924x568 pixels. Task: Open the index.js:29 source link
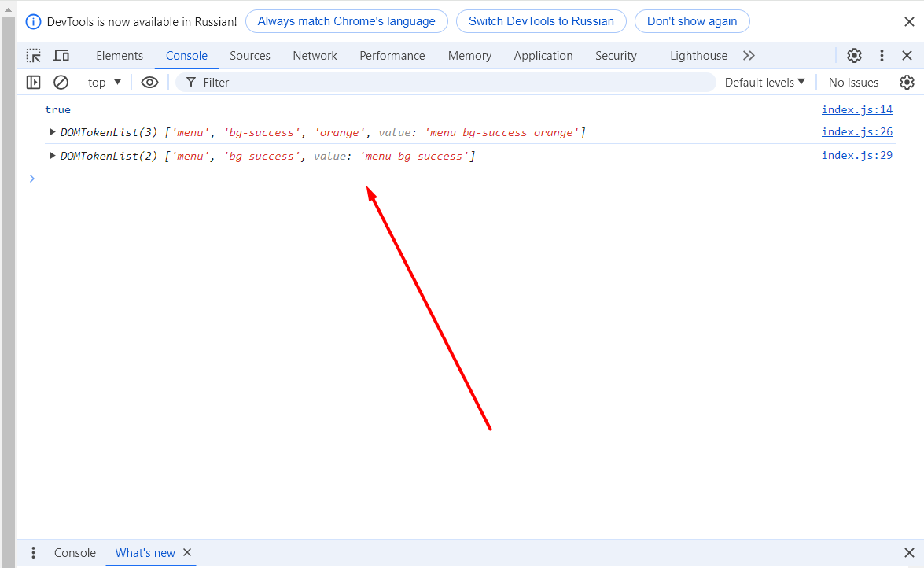pyautogui.click(x=857, y=155)
